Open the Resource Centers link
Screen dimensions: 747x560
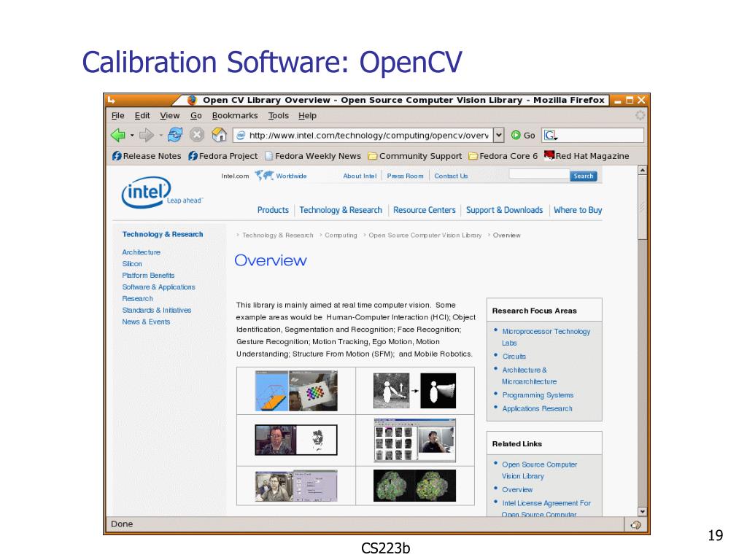pyautogui.click(x=424, y=210)
